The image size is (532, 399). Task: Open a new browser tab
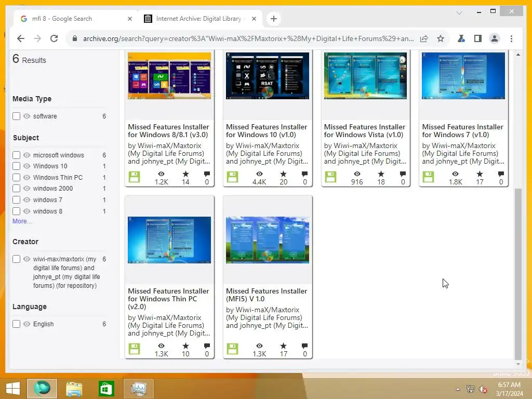[274, 19]
